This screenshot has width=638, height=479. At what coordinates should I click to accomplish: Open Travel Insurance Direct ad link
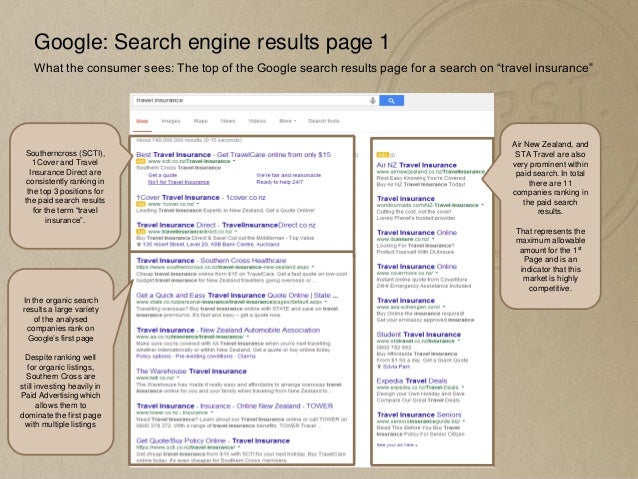(x=226, y=225)
